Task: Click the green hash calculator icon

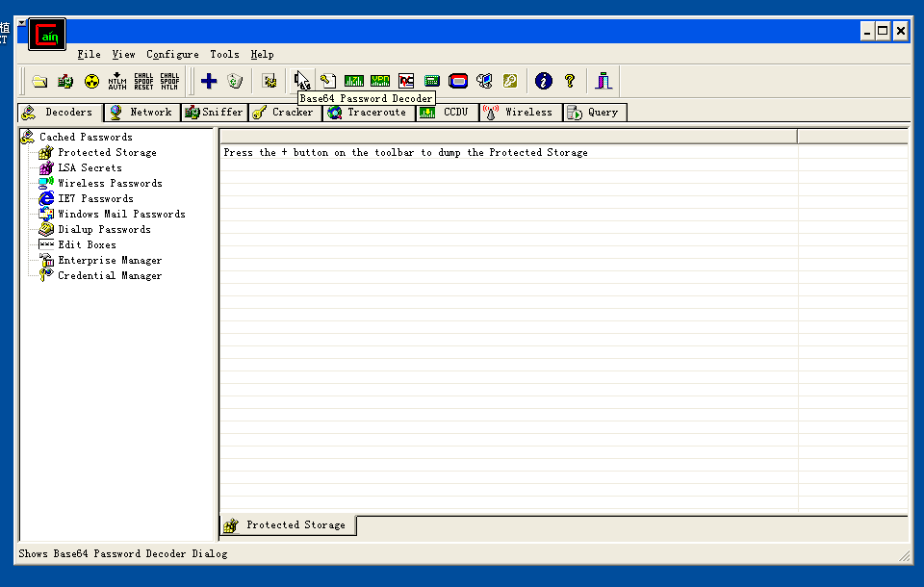Action: 432,82
